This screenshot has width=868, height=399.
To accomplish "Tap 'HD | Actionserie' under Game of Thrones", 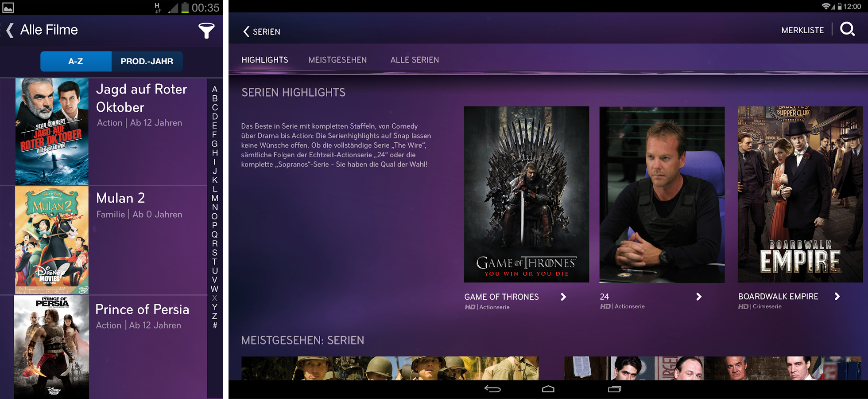I will click(x=487, y=307).
